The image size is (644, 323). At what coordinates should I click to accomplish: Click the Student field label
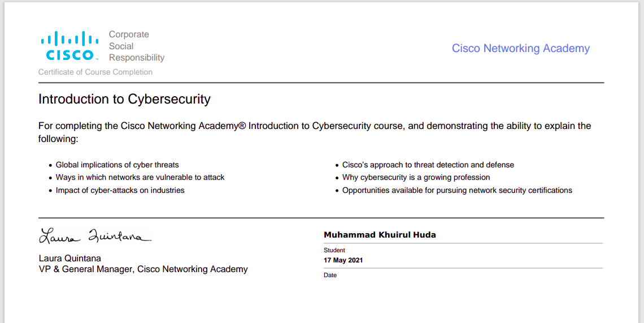coord(334,250)
